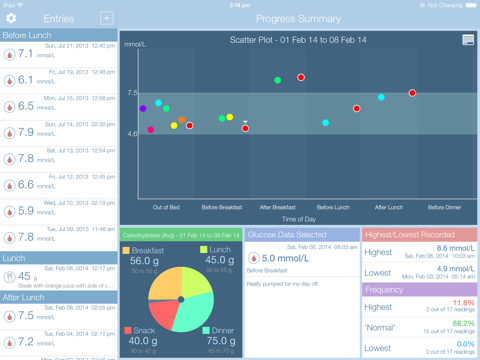This screenshot has height=360, width=480.
Task: Tap blood drop icon beside 5.0 mmol/L
Action: coord(254,258)
